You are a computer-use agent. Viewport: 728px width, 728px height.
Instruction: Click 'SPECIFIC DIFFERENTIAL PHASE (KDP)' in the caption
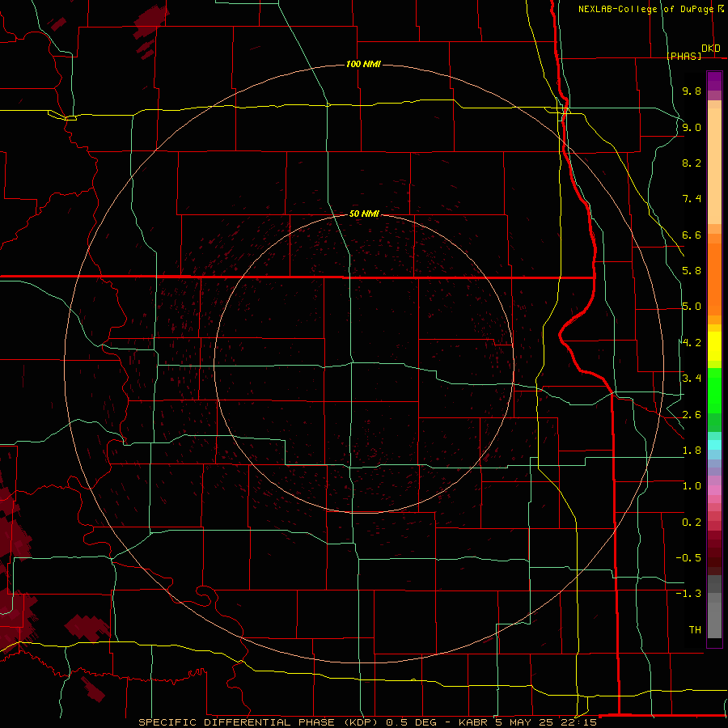pyautogui.click(x=260, y=722)
